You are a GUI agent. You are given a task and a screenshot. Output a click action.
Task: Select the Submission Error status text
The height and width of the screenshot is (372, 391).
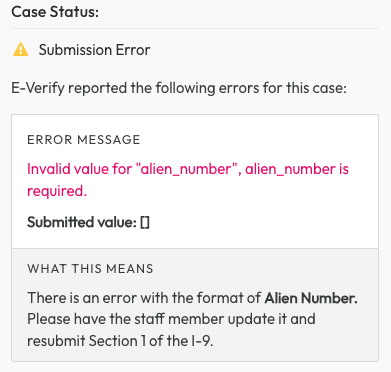point(94,50)
